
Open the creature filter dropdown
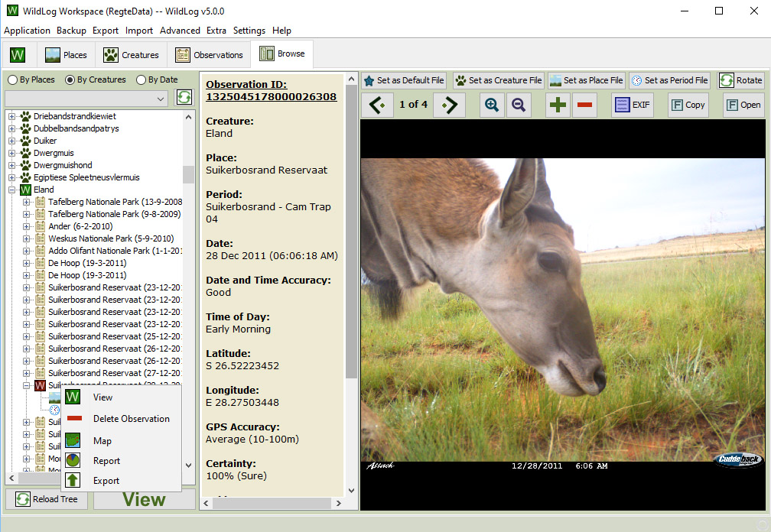[x=160, y=98]
